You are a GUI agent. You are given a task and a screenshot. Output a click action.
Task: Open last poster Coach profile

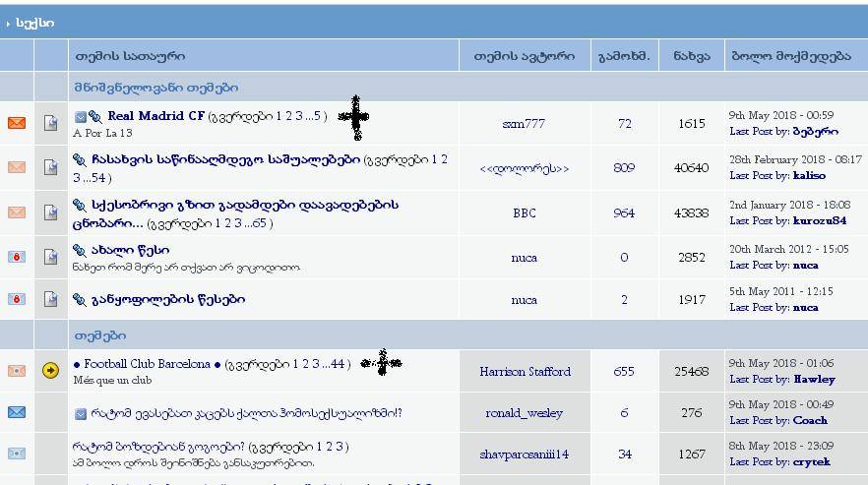click(x=810, y=421)
